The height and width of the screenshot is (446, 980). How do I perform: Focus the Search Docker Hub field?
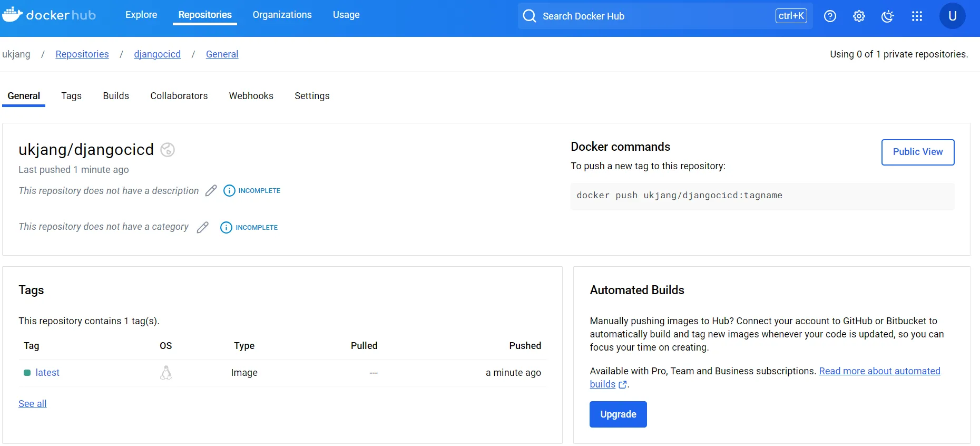point(665,16)
